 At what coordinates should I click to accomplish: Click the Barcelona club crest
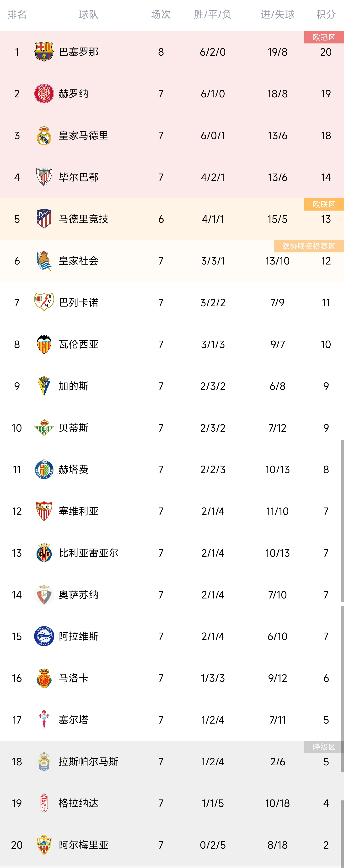point(44,52)
